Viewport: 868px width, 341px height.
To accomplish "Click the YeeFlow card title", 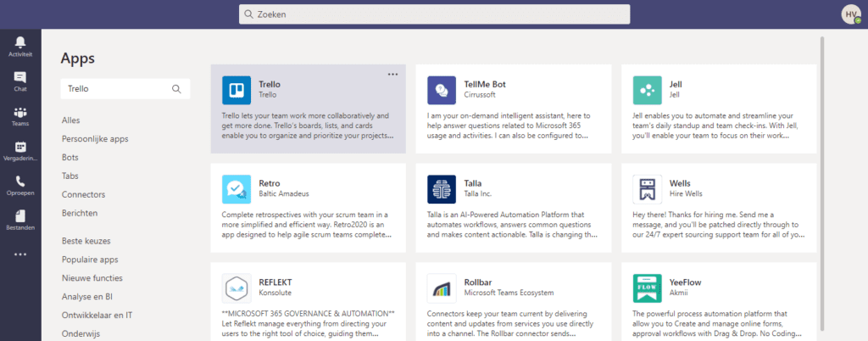I will coord(685,282).
